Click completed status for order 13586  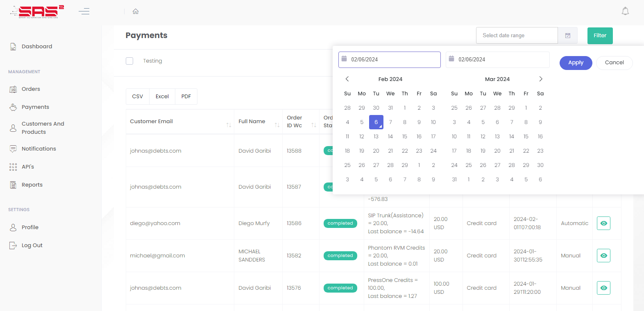pyautogui.click(x=340, y=223)
